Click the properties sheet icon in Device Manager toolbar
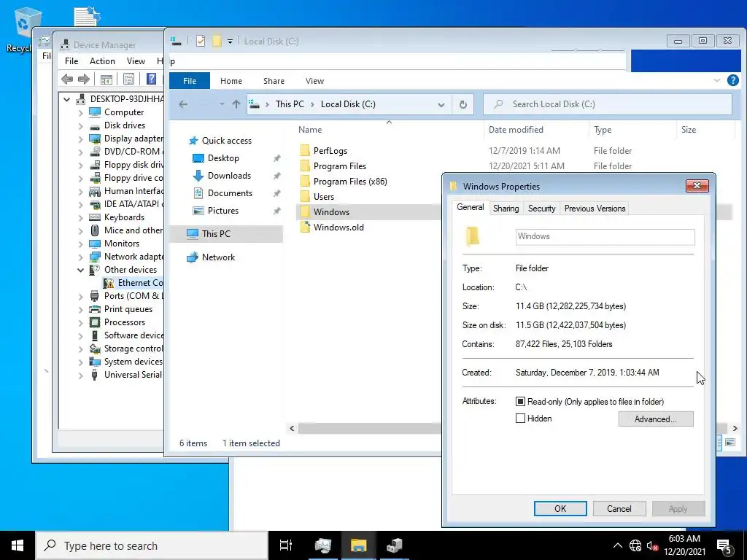The image size is (747, 560). (x=128, y=79)
